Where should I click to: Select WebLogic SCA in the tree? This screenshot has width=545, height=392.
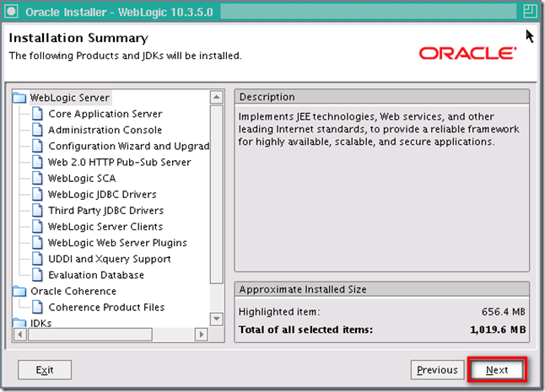[82, 178]
